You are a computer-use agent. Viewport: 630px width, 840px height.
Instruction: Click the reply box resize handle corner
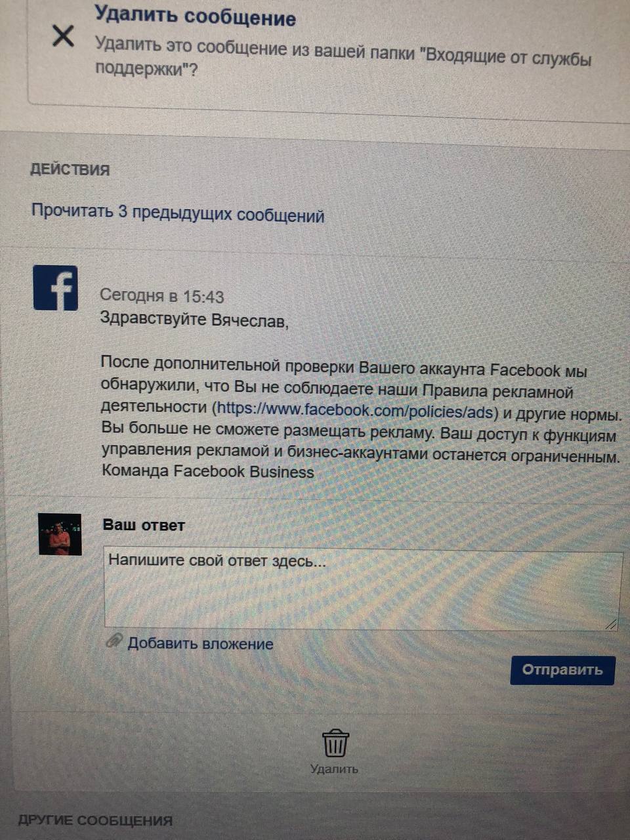612,624
